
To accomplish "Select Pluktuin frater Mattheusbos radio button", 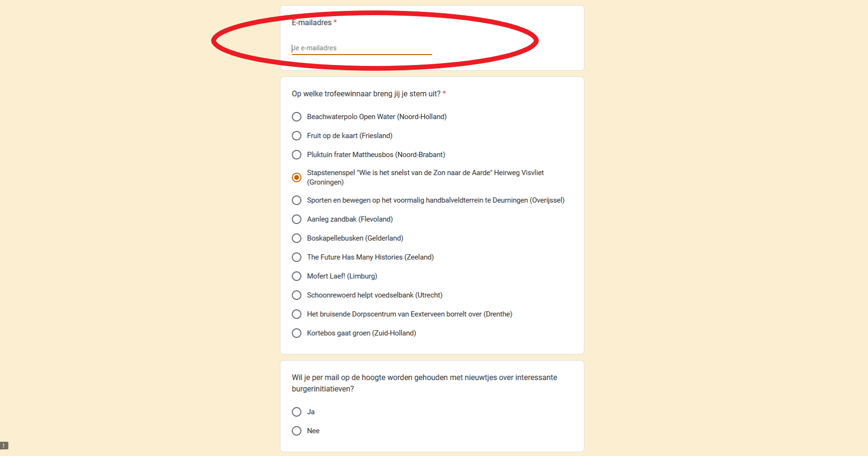I will [296, 155].
